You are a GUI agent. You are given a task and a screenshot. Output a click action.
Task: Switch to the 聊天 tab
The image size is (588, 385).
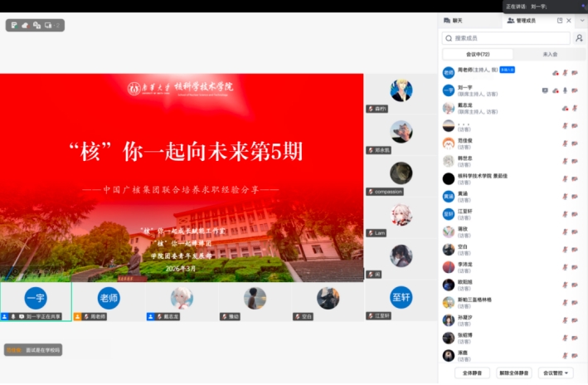tap(454, 20)
